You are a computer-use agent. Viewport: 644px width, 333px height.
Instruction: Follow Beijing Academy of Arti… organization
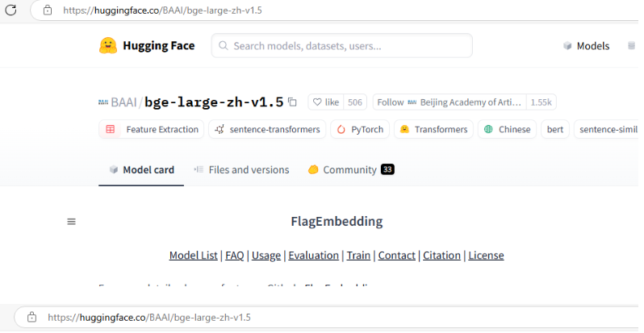tap(450, 102)
